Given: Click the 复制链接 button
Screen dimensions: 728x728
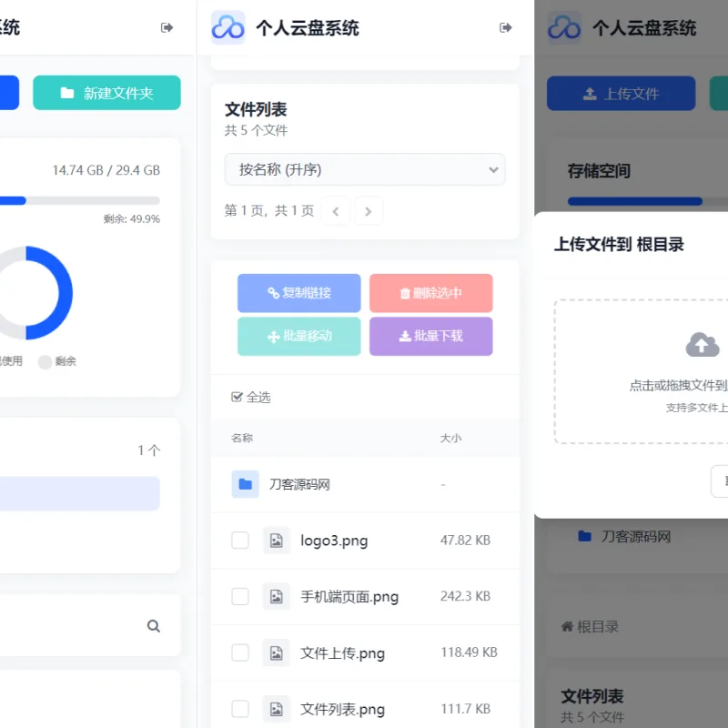Looking at the screenshot, I should coord(299,293).
